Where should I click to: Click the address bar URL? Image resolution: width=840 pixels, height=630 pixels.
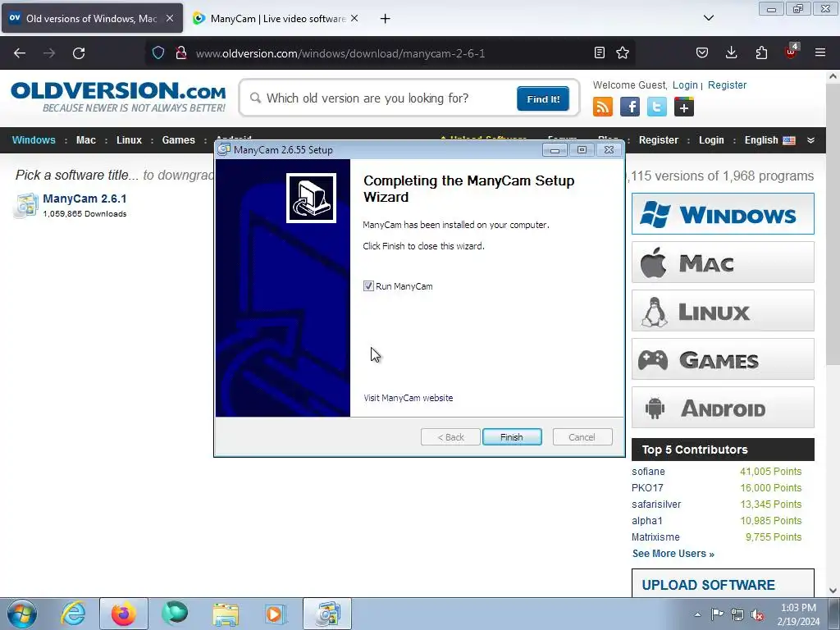(x=340, y=53)
